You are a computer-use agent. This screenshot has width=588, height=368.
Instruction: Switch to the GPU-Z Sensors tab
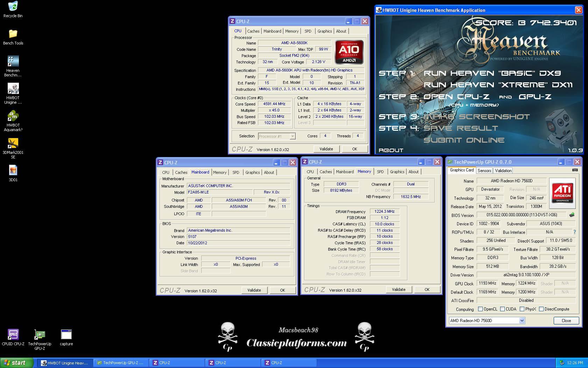(484, 171)
